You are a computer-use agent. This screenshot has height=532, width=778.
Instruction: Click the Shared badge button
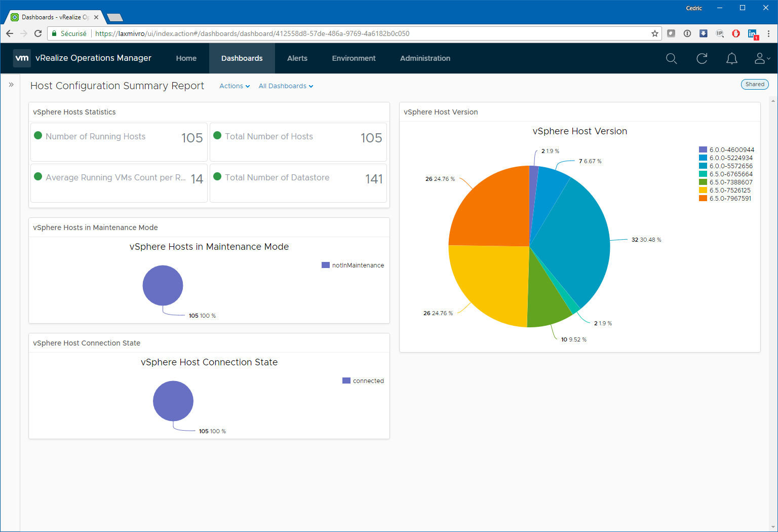tap(755, 85)
